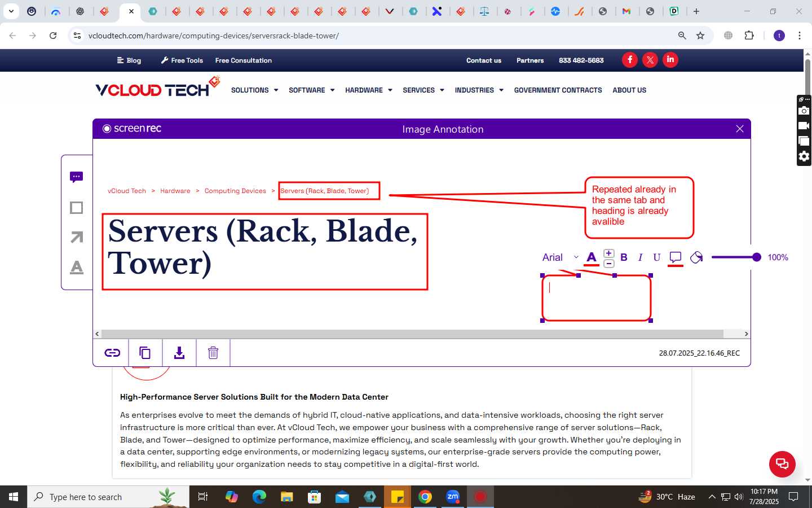
Task: Click the taskbar search box
Action: coord(108,497)
